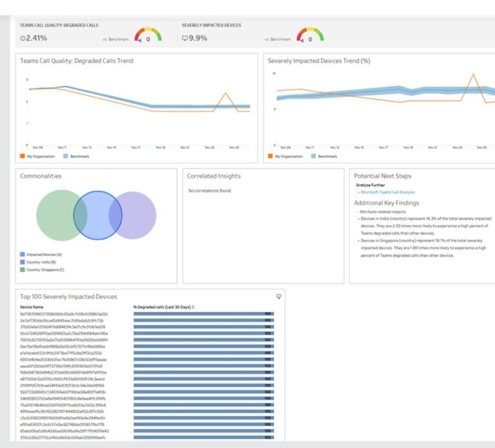Click Country: India (B) legend swatch
Image resolution: width=495 pixels, height=448 pixels.
pos(23,262)
